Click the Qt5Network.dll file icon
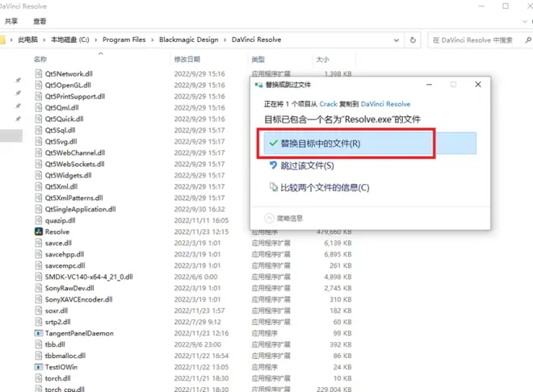This screenshot has width=533, height=392. click(39, 73)
